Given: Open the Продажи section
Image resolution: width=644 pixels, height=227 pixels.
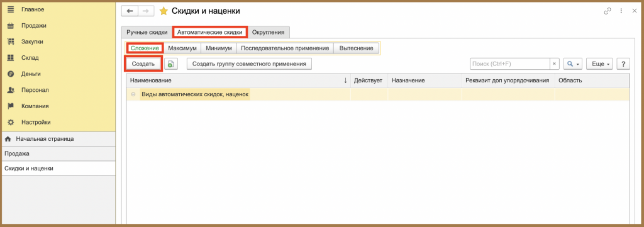Looking at the screenshot, I should pyautogui.click(x=34, y=25).
